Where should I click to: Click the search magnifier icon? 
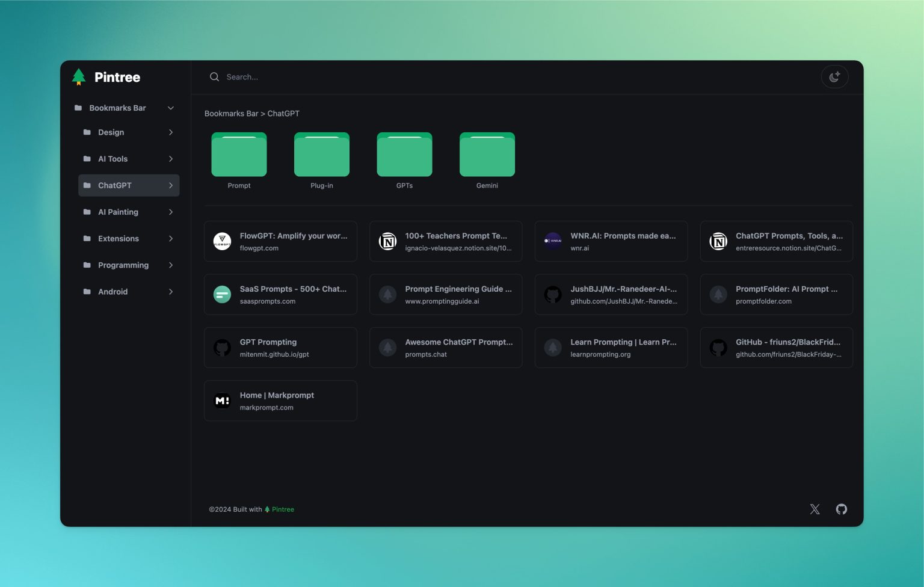click(x=214, y=77)
